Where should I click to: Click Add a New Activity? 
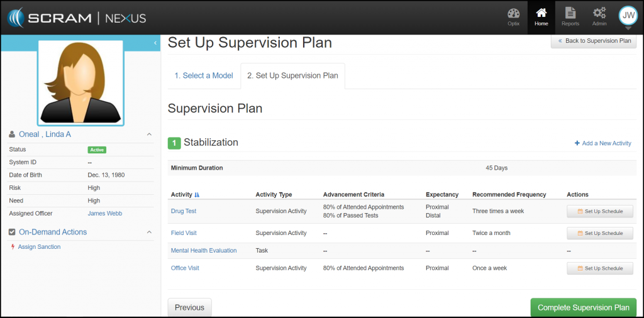click(602, 143)
